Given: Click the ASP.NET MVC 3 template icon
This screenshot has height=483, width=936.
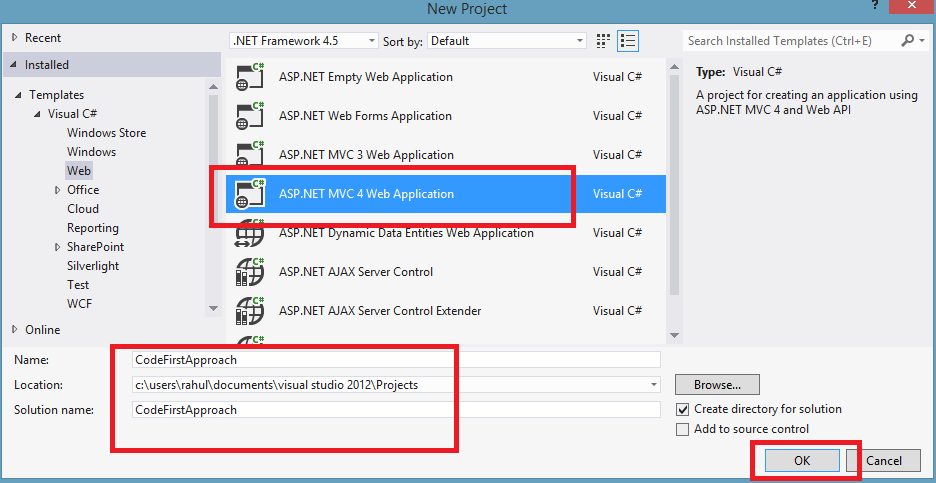Looking at the screenshot, I should tap(249, 156).
